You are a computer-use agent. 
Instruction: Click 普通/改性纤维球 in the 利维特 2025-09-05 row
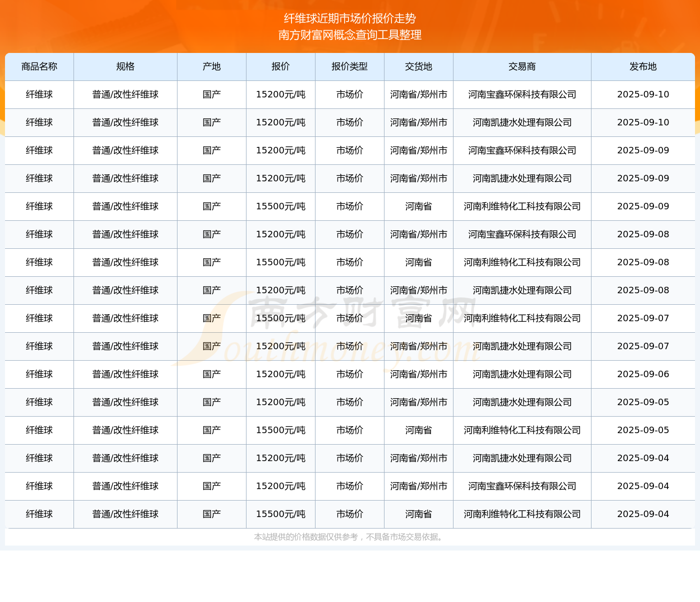[x=125, y=430]
